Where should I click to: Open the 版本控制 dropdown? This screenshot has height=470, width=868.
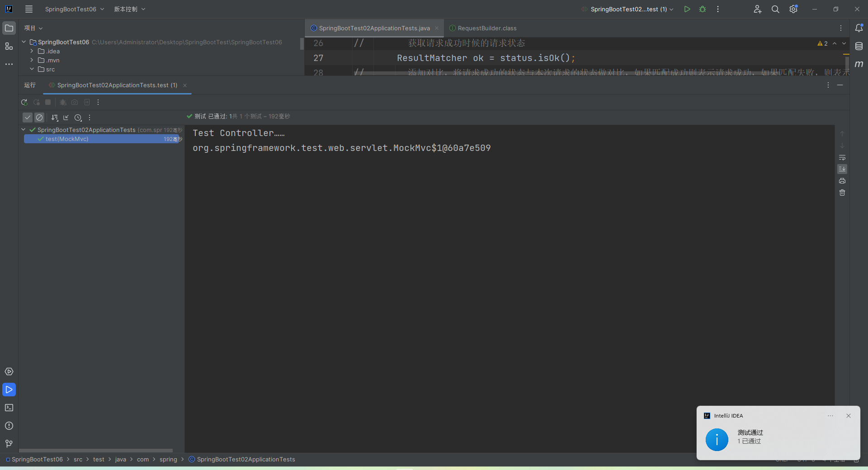click(130, 9)
